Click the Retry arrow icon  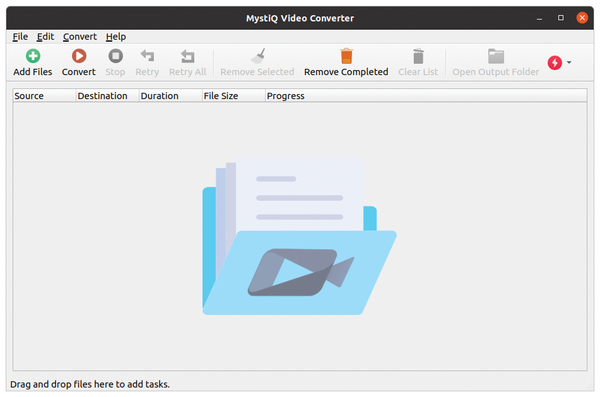click(147, 56)
